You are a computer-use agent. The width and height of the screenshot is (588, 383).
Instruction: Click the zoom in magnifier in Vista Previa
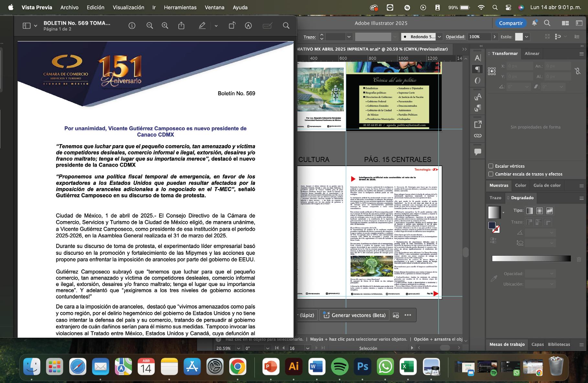pyautogui.click(x=165, y=26)
